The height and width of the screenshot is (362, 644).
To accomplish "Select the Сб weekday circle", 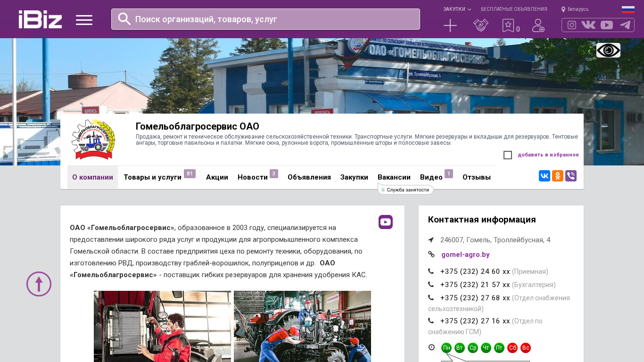I will (512, 348).
